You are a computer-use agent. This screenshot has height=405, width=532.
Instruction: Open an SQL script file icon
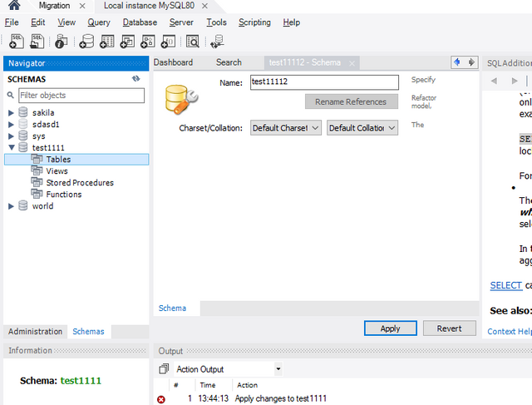[37, 42]
